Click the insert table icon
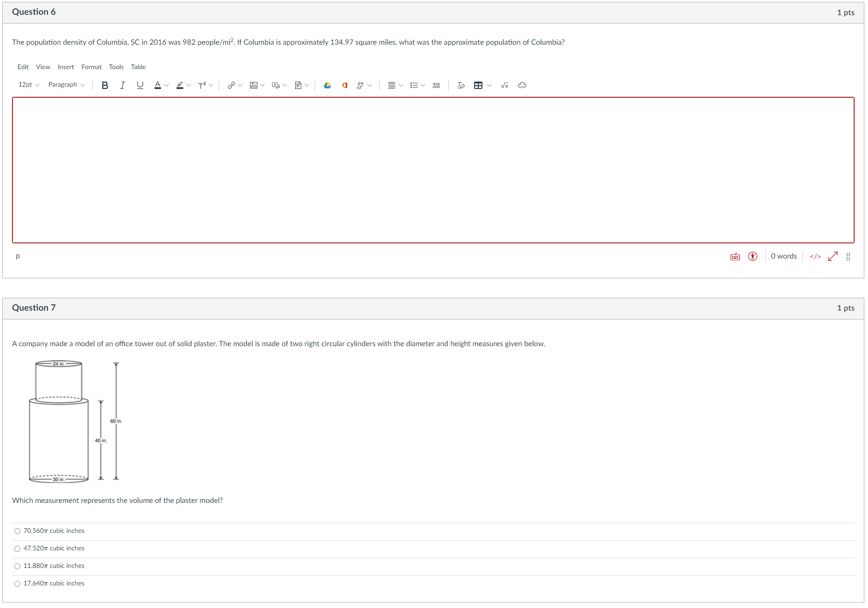Viewport: 868px width, 608px height. 478,85
